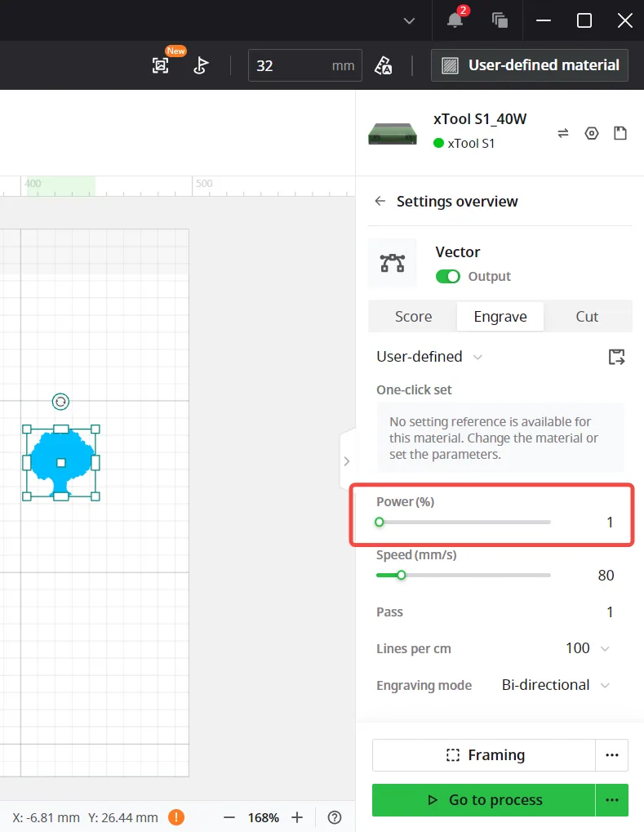Screen dimensions: 644x832
Task: Switch to the Cut tab
Action: [x=587, y=317]
